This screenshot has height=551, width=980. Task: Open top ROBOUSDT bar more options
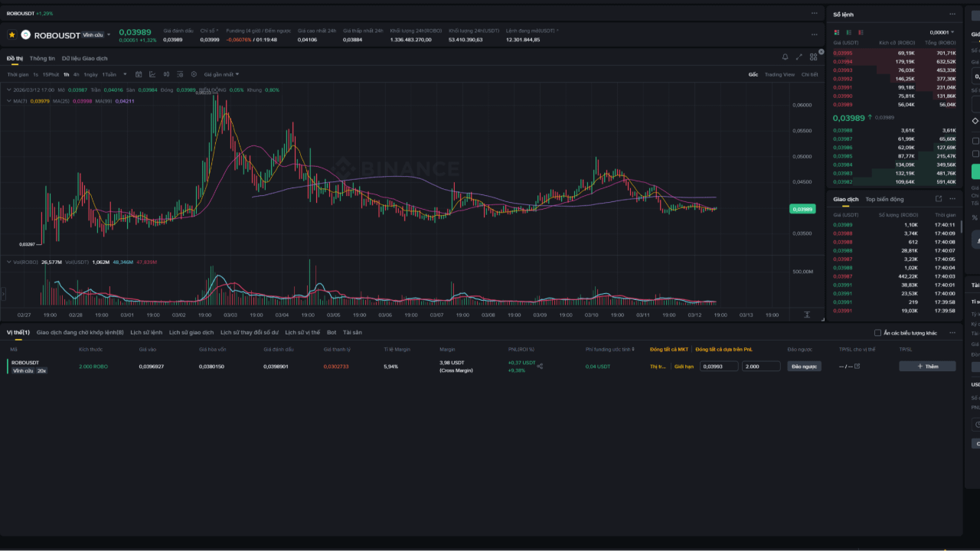(x=814, y=13)
